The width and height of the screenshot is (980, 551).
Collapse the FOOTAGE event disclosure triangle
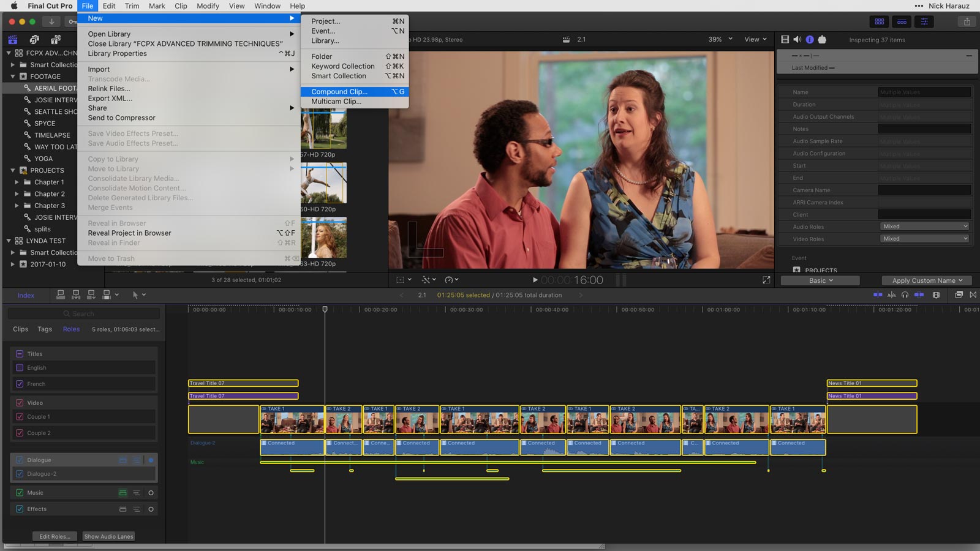coord(12,77)
